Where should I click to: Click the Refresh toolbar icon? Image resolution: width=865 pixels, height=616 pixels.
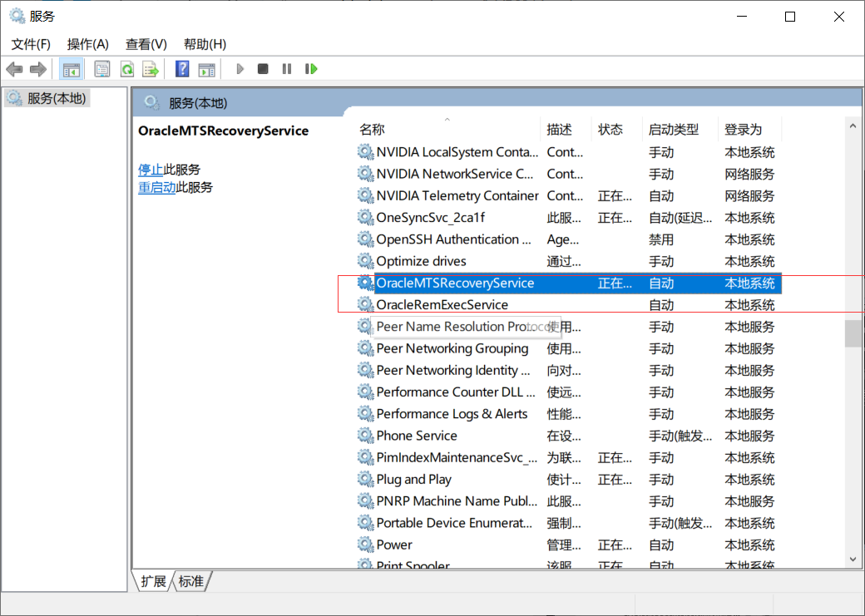coord(127,69)
